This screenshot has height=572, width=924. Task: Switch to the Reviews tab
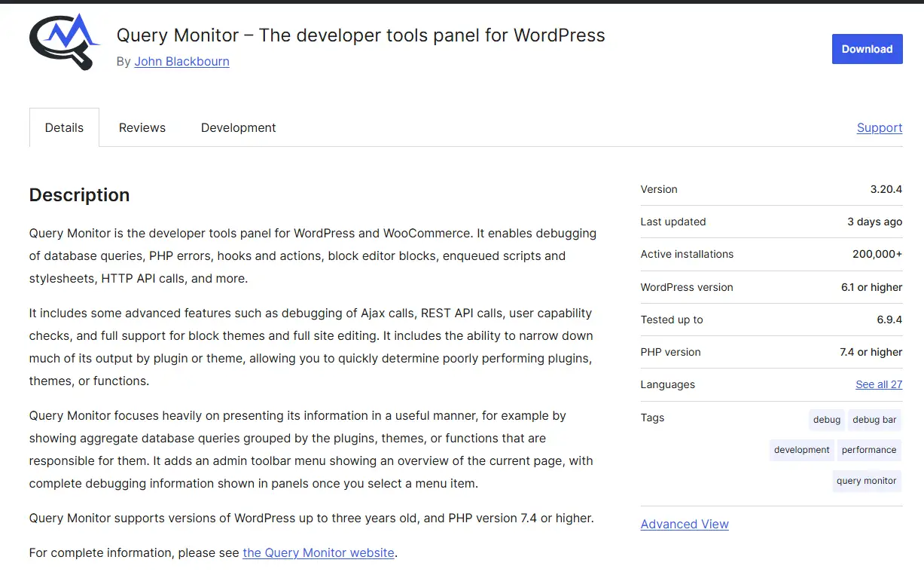coord(142,127)
